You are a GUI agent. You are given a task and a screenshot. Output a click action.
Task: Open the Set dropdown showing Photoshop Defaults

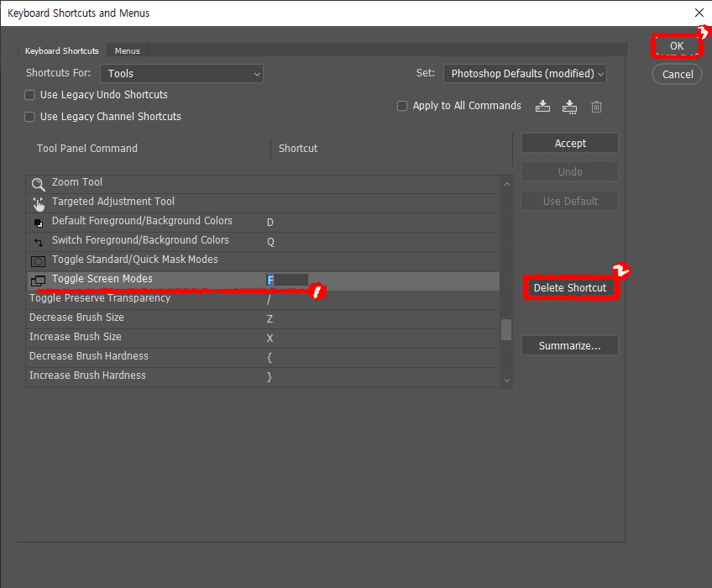coord(525,73)
